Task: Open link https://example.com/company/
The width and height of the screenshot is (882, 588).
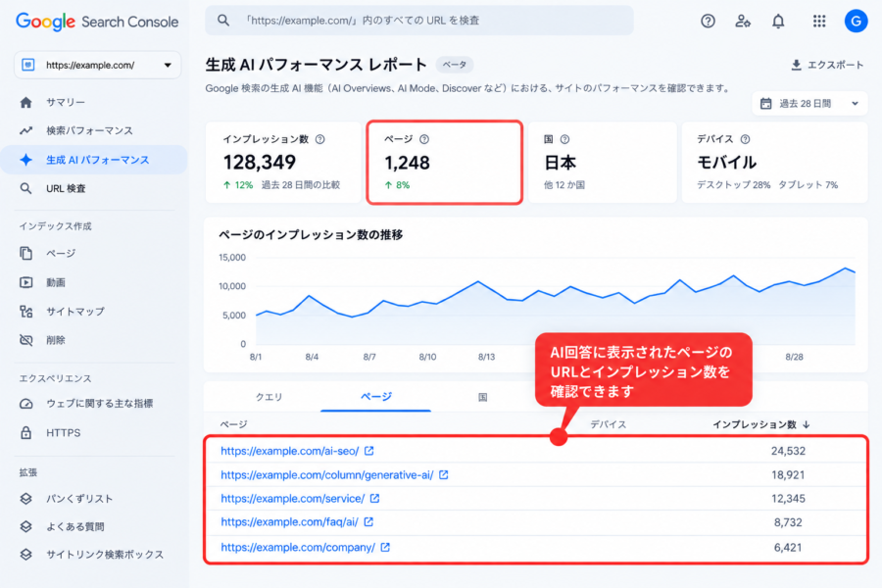Action: tap(298, 548)
